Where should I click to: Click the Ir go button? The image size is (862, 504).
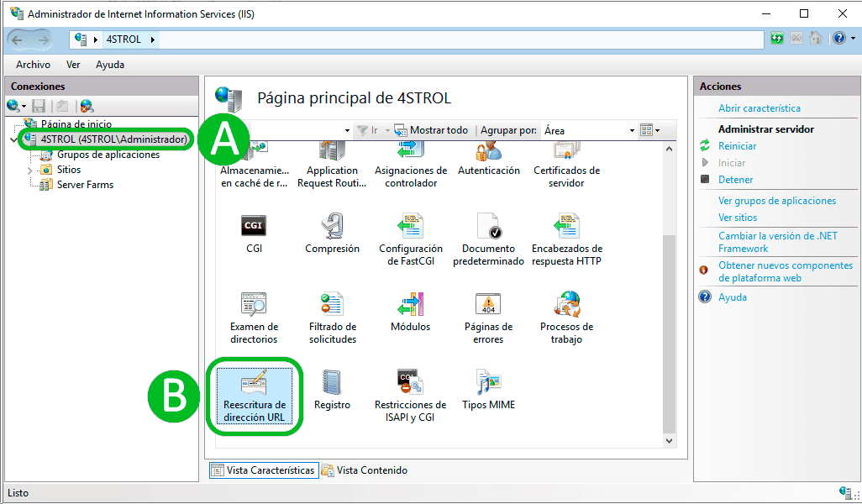[368, 131]
